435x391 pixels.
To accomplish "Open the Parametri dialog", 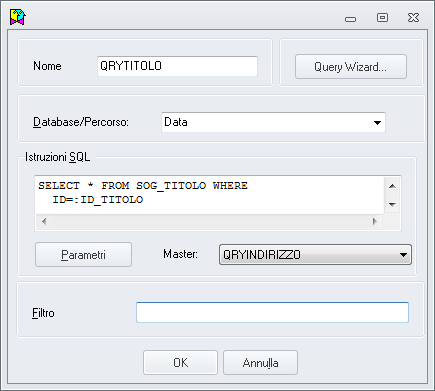I will pyautogui.click(x=83, y=255).
